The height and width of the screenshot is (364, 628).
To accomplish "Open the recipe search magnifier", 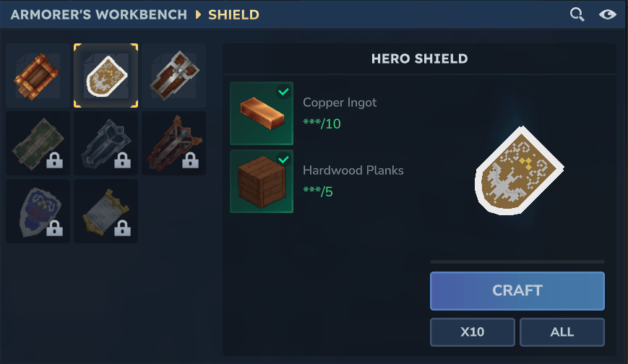I will (x=577, y=14).
